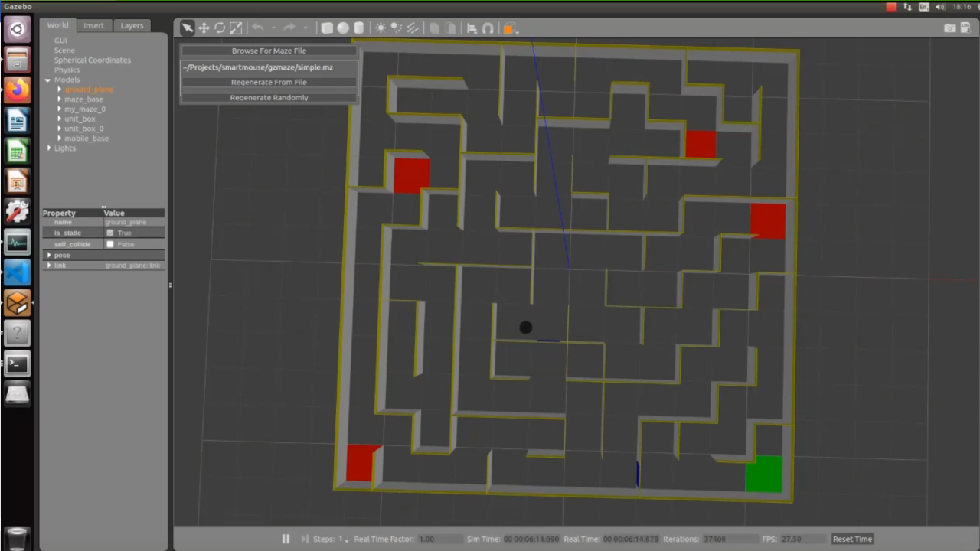The image size is (980, 551).
Task: Insert a box shape
Action: pos(327,28)
